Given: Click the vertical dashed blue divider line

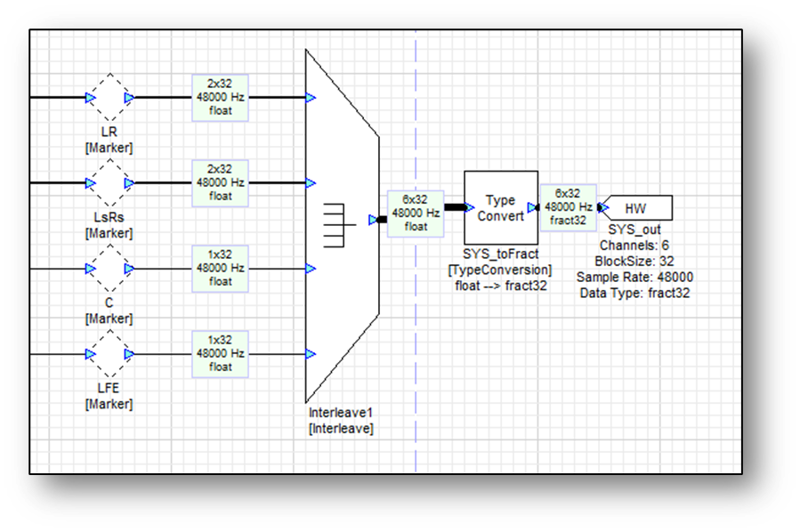Looking at the screenshot, I should pos(416,356).
